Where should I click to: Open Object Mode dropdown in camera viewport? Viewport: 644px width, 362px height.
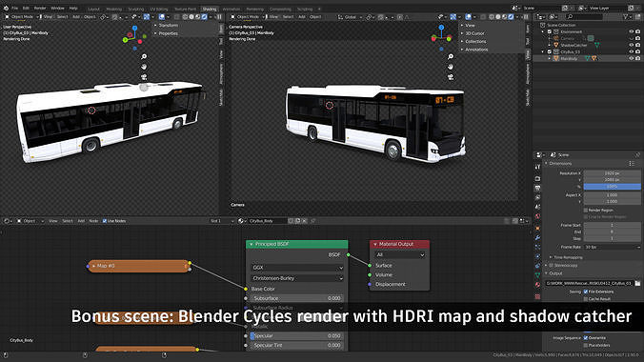(248, 17)
